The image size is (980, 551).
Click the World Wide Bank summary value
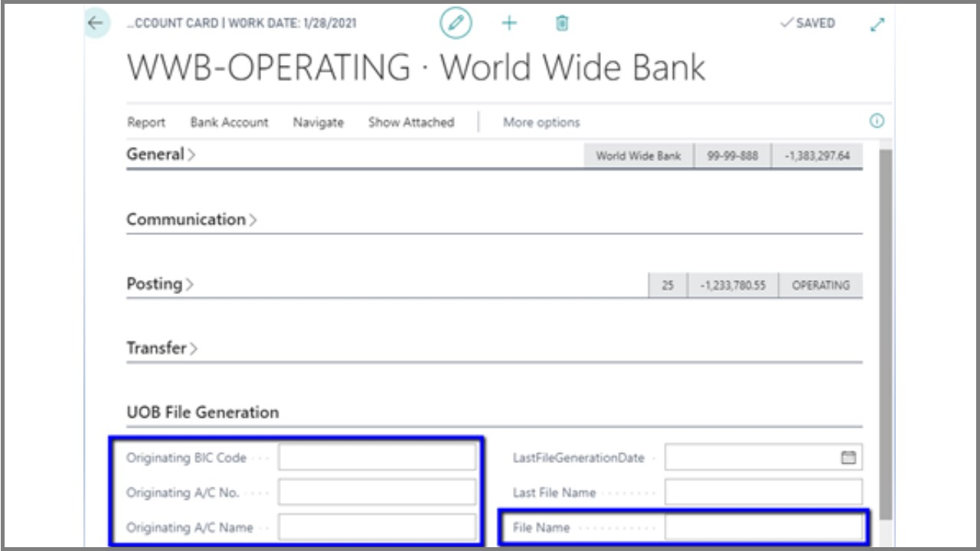639,155
